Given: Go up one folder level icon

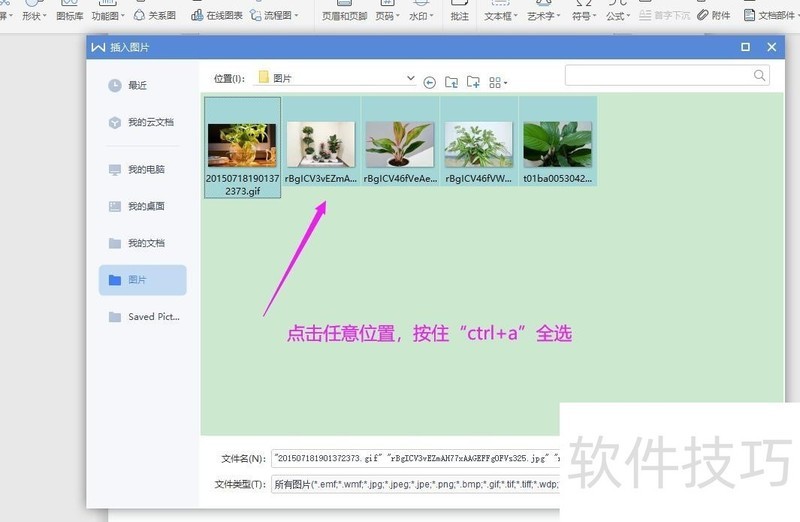Looking at the screenshot, I should (x=452, y=82).
